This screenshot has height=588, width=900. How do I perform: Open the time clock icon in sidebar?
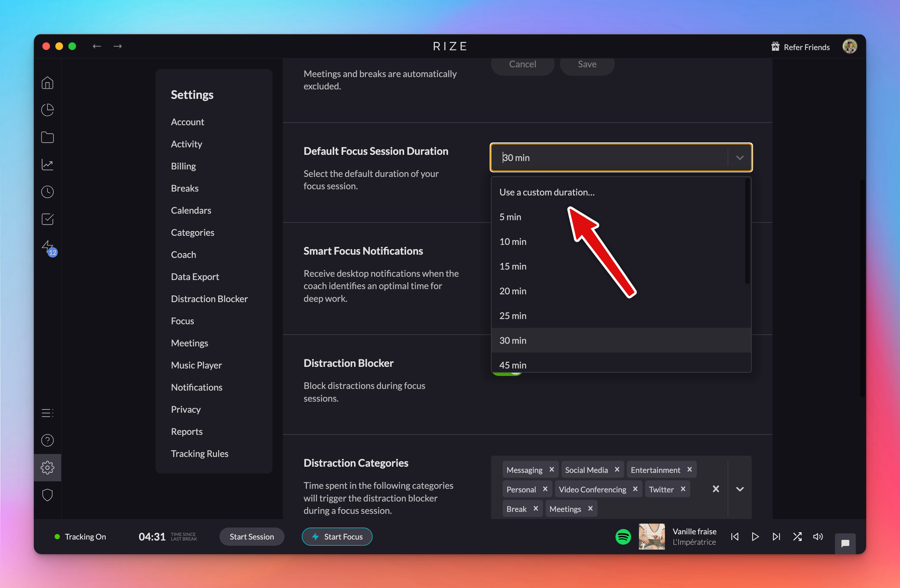tap(47, 192)
